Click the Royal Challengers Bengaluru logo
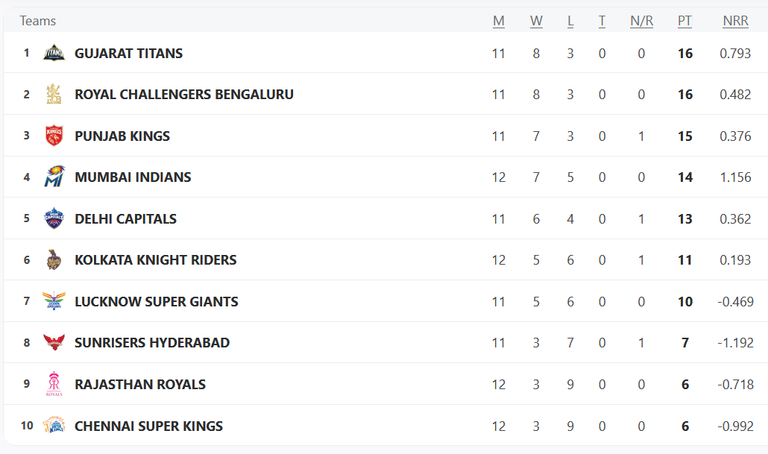Viewport: 768px width, 454px height. coord(54,94)
